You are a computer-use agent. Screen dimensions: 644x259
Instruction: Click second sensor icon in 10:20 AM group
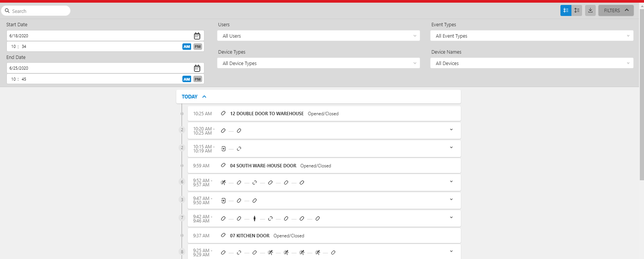pyautogui.click(x=239, y=131)
